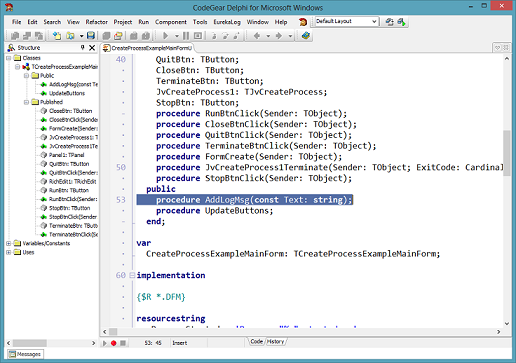Click the macro playback button in status bar
516x363 pixels.
(x=104, y=343)
